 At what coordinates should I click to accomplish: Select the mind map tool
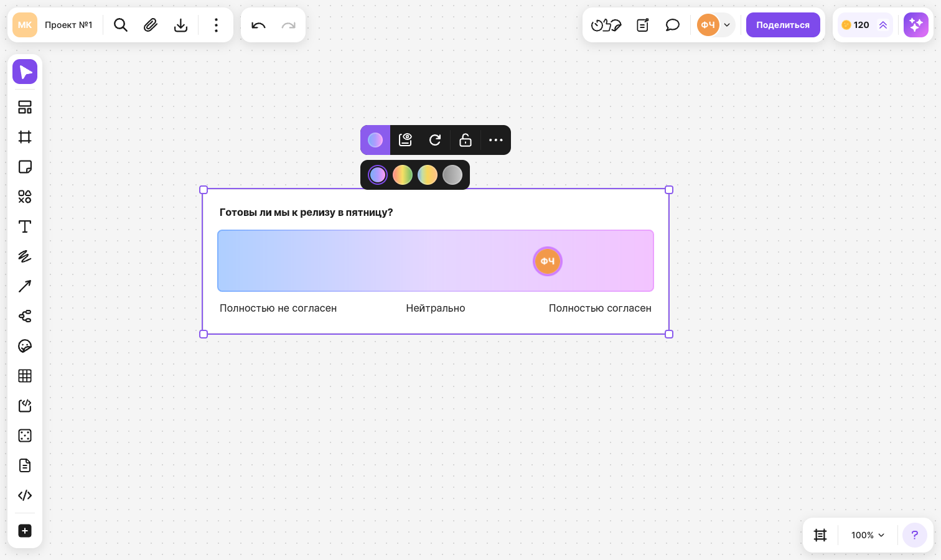click(25, 316)
